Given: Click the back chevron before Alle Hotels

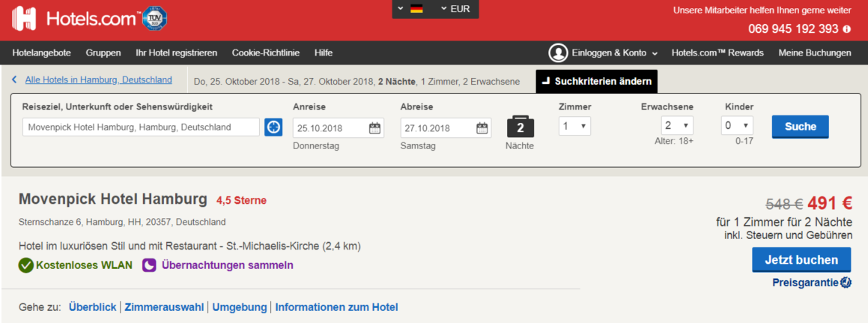Looking at the screenshot, I should pos(14,79).
